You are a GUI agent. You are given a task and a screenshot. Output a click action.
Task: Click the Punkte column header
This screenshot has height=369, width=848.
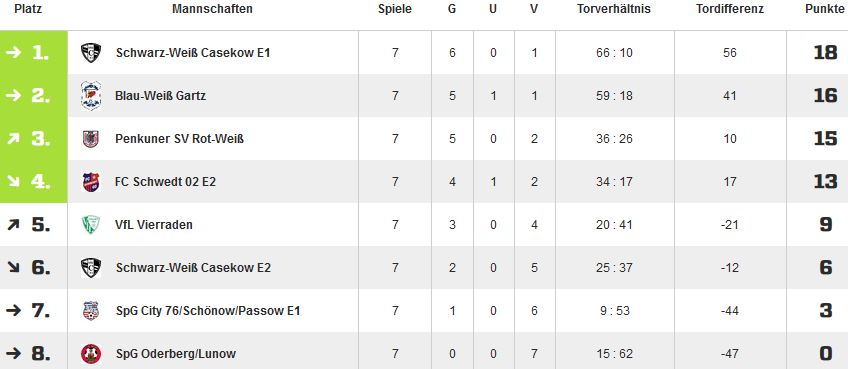tap(825, 9)
